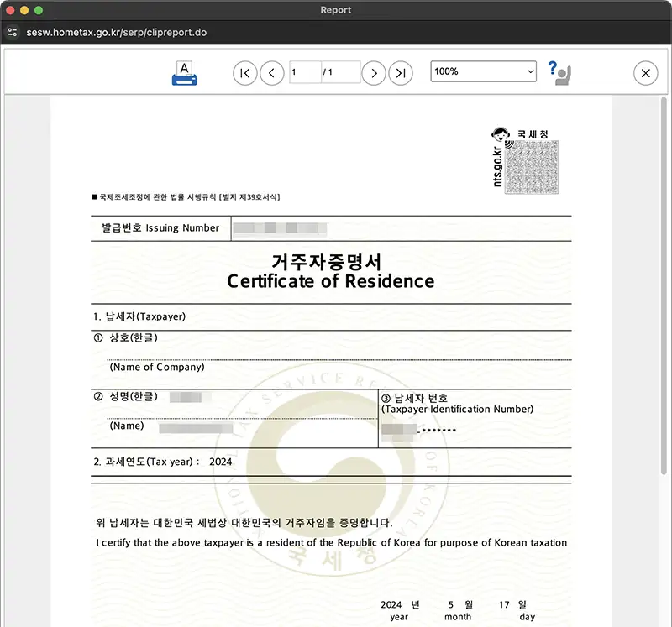Go to next page button
This screenshot has width=672, height=627.
[x=374, y=73]
